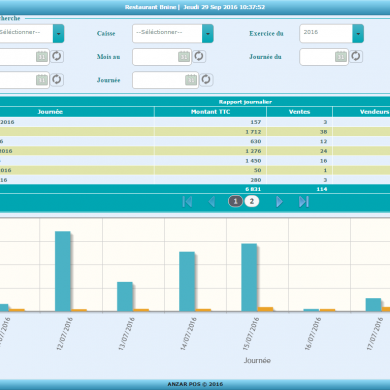
Task: Select the 1 276 amount cell
Action: pyautogui.click(x=210, y=151)
